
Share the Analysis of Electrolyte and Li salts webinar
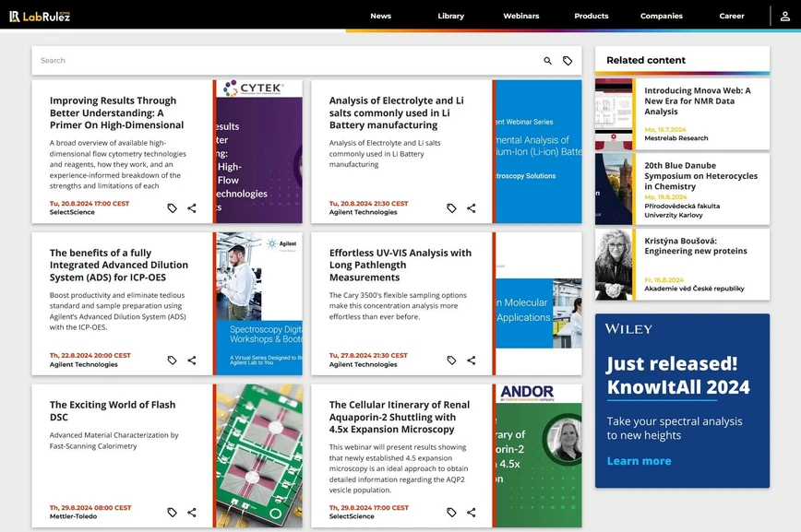coord(471,207)
